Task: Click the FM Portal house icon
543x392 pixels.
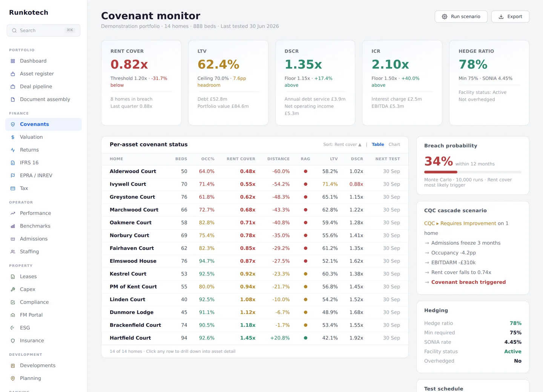Action: tap(13, 315)
